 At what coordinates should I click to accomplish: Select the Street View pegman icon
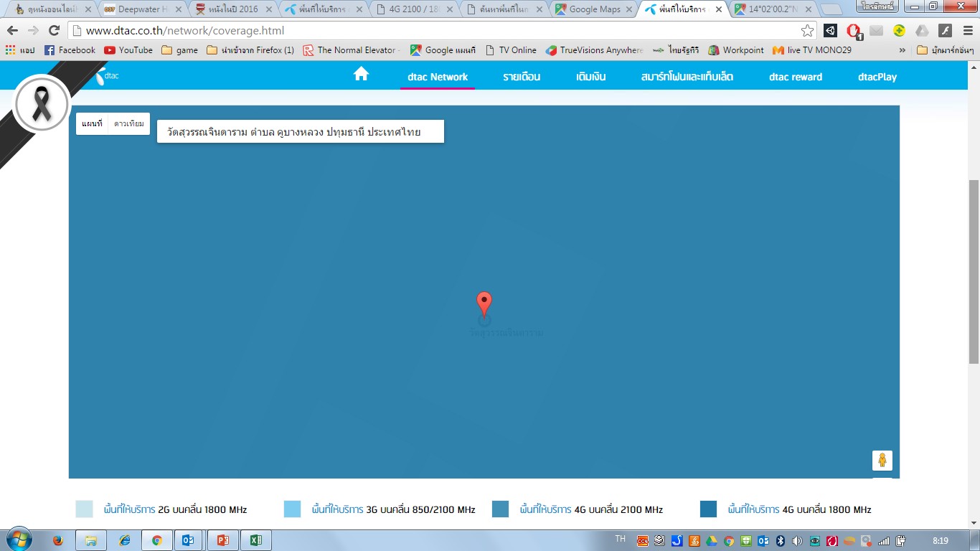point(882,460)
